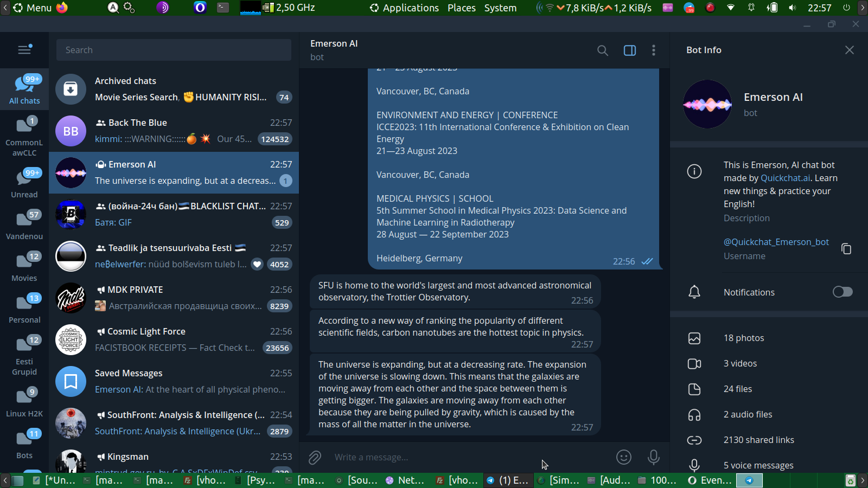Open the Movies folder

coord(24,267)
